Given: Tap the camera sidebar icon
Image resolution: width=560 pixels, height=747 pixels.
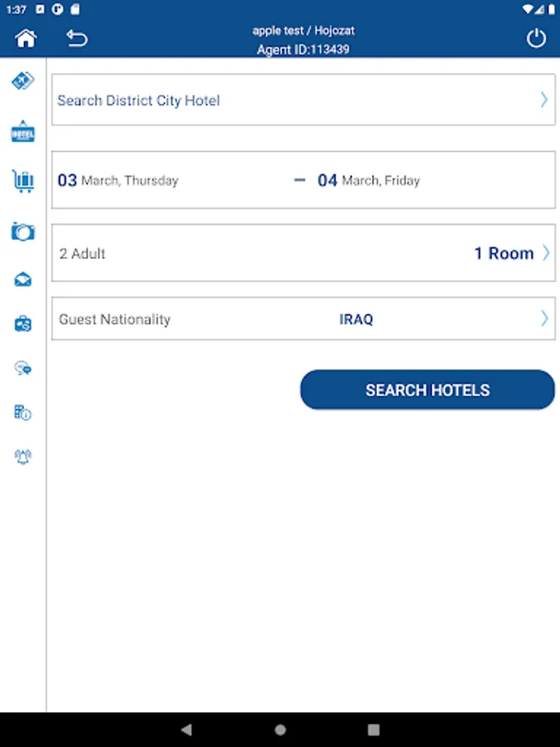Looking at the screenshot, I should tap(23, 232).
